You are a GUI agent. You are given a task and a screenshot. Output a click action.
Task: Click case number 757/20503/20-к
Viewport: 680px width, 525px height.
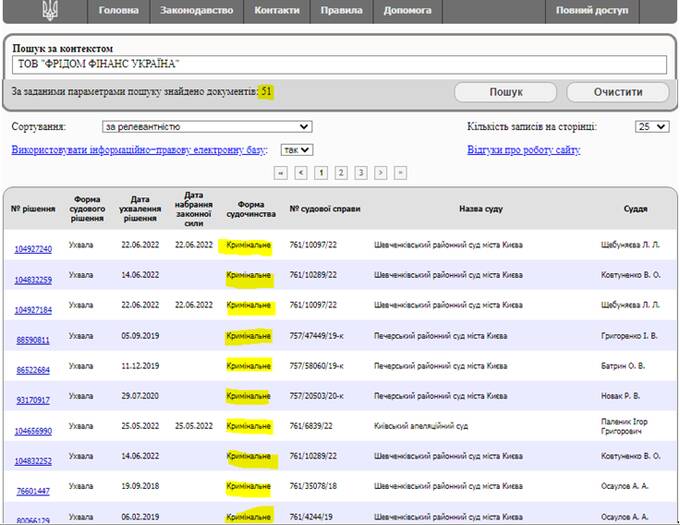point(317,395)
